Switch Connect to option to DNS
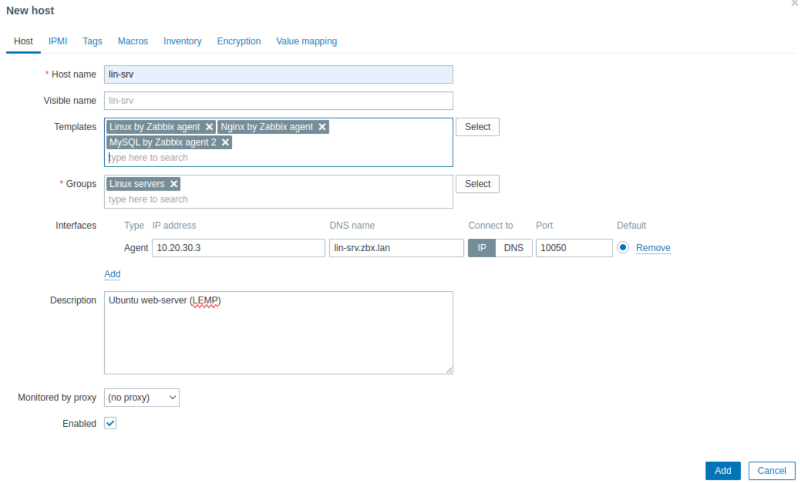The height and width of the screenshot is (483, 800). click(514, 248)
